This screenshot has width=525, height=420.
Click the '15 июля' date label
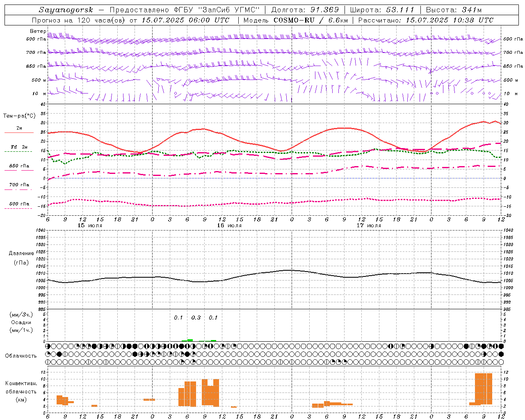tap(90, 226)
